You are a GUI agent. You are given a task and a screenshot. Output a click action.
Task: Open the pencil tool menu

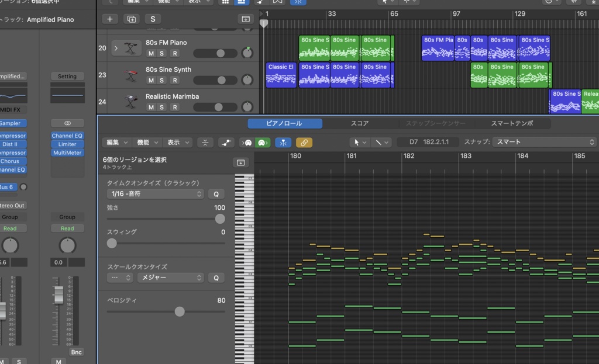pos(381,143)
